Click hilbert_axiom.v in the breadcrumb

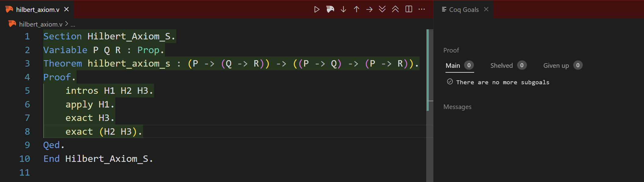41,24
